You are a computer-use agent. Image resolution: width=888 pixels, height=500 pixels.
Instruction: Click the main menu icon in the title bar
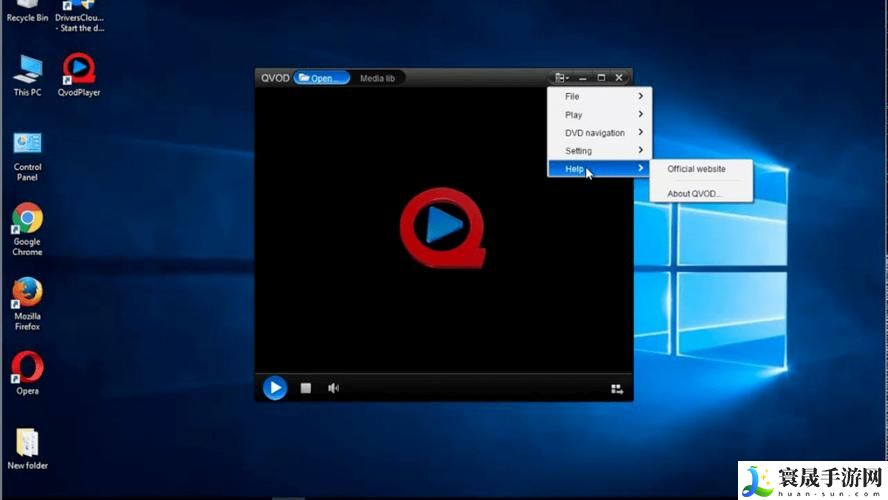(x=562, y=77)
